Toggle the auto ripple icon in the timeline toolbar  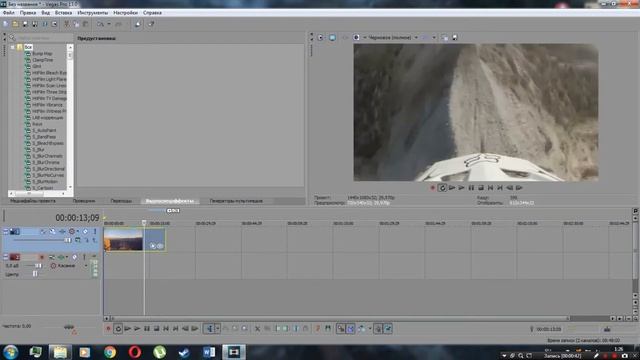(362, 329)
